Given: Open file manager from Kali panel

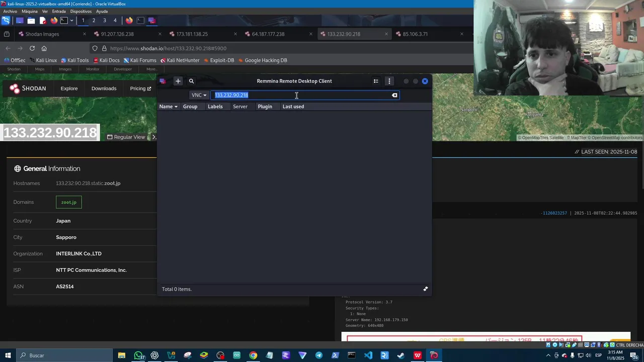Looking at the screenshot, I should point(31,21).
